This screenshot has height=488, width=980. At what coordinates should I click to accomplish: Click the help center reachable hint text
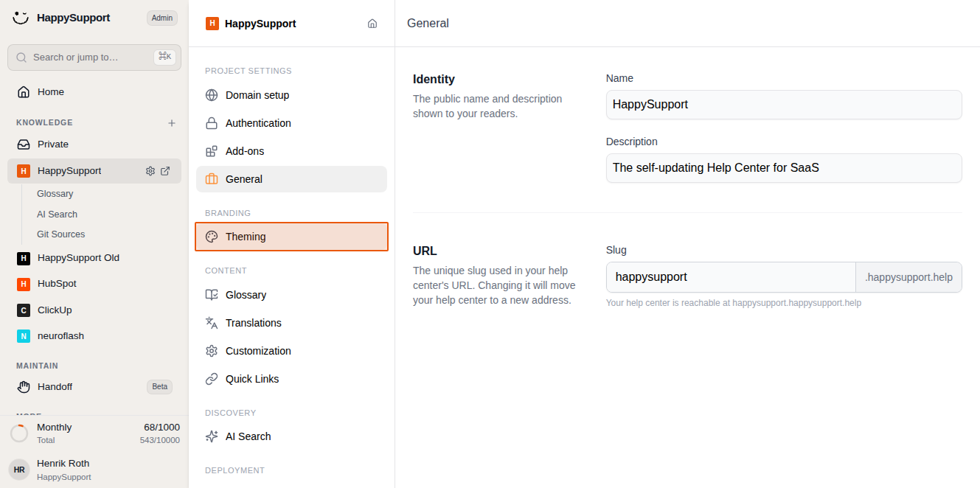(x=734, y=303)
